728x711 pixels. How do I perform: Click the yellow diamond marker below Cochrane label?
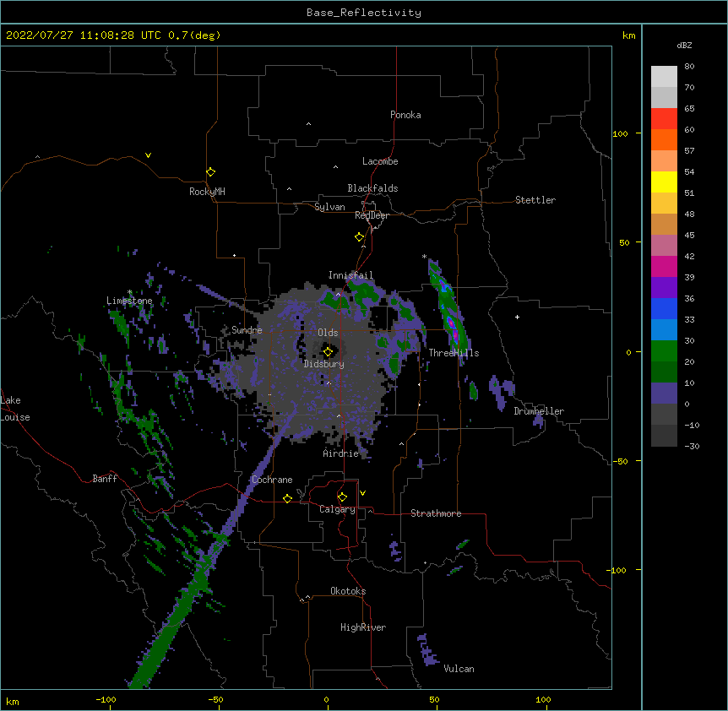coord(287,498)
